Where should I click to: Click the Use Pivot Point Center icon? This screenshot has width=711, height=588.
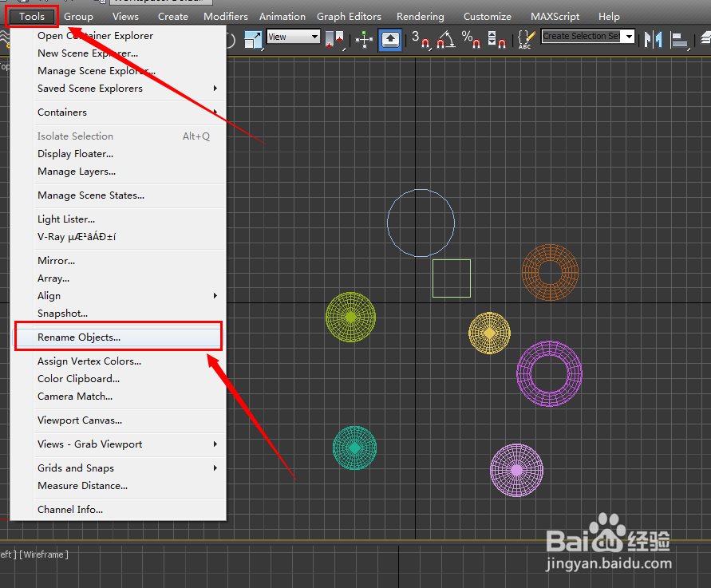click(335, 40)
